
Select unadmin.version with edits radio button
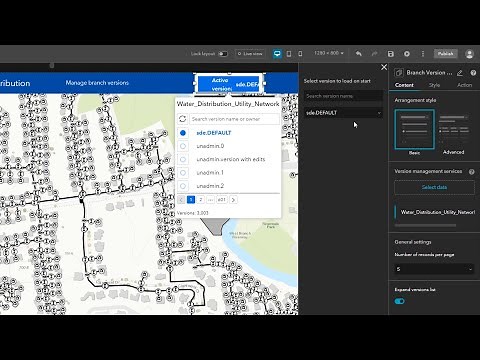click(x=183, y=159)
